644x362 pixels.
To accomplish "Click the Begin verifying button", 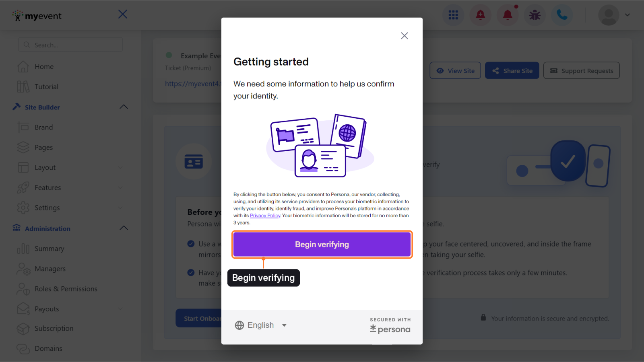I will [322, 245].
